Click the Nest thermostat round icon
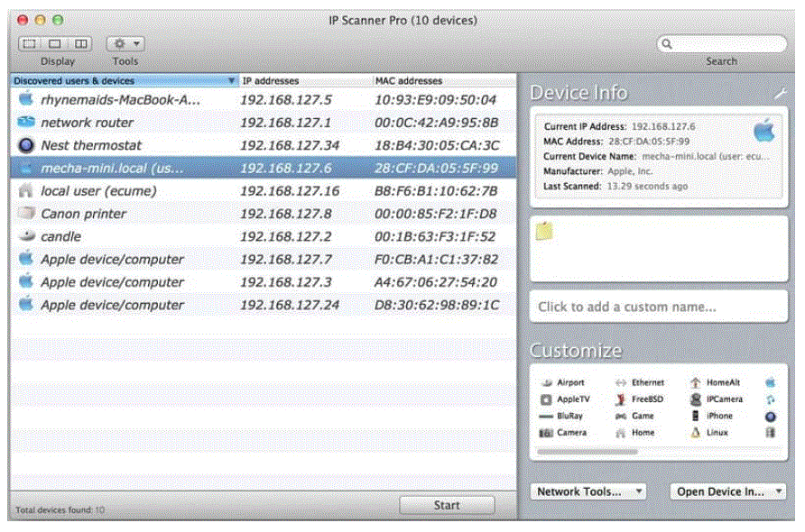805x532 pixels. [x=26, y=145]
